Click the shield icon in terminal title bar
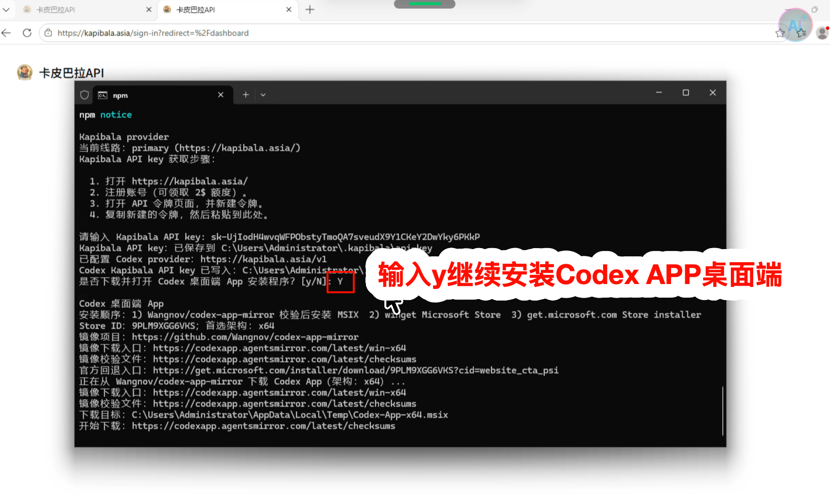The height and width of the screenshot is (504, 830). [85, 95]
